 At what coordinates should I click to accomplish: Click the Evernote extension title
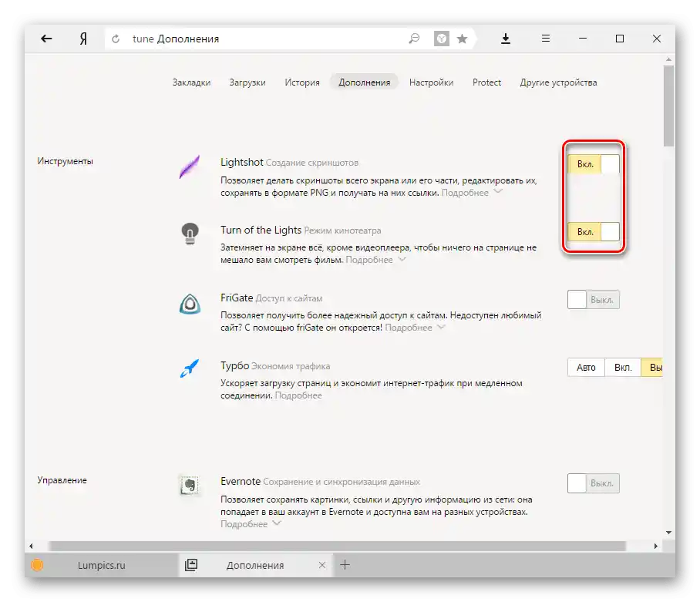241,482
